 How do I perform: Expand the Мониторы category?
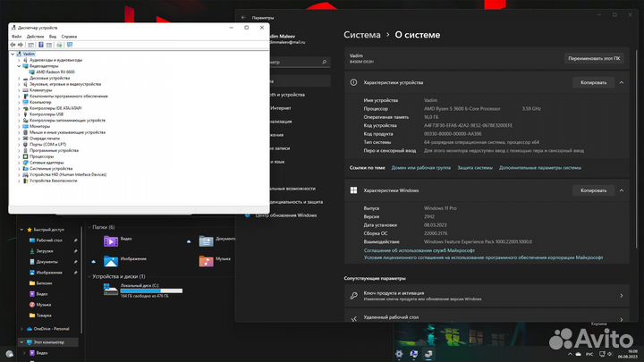19,126
